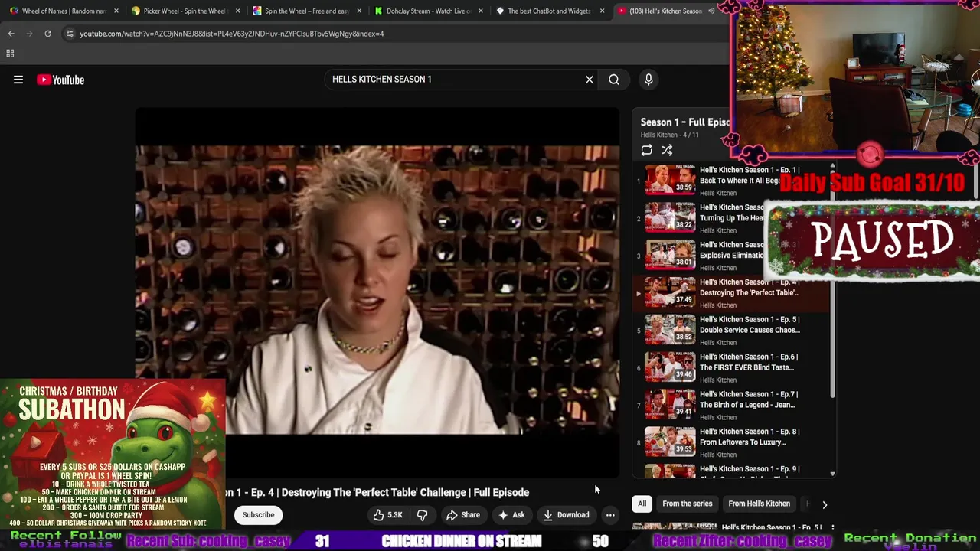
Task: Play Ep. 8 From Leftovers To Luxury
Action: 731,443
